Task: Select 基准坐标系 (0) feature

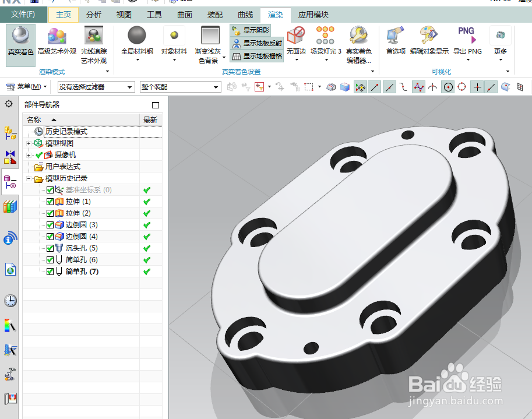Action: [x=89, y=190]
